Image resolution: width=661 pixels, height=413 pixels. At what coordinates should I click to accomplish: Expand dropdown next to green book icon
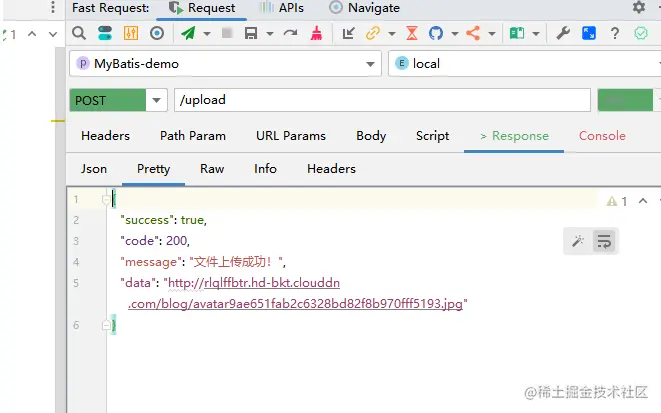pos(536,33)
